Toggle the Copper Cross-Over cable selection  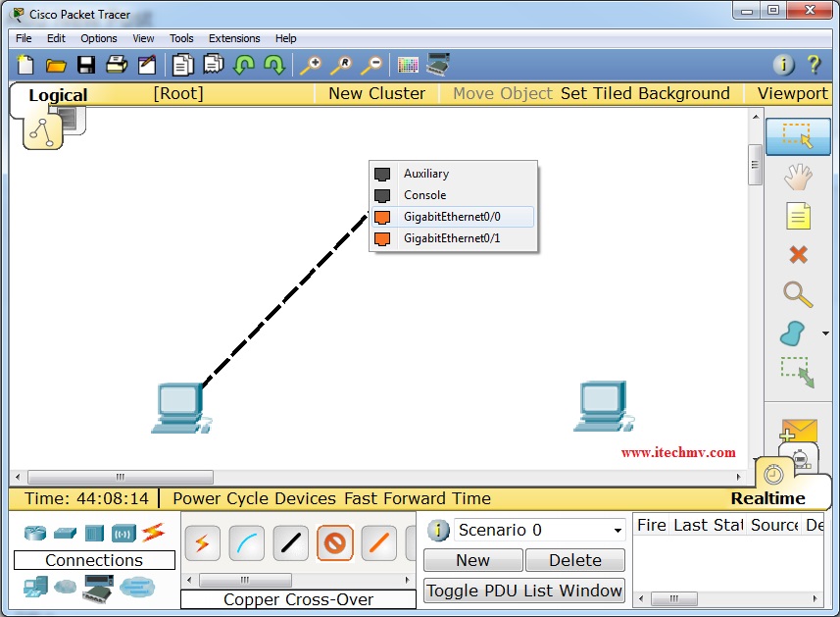coord(335,543)
